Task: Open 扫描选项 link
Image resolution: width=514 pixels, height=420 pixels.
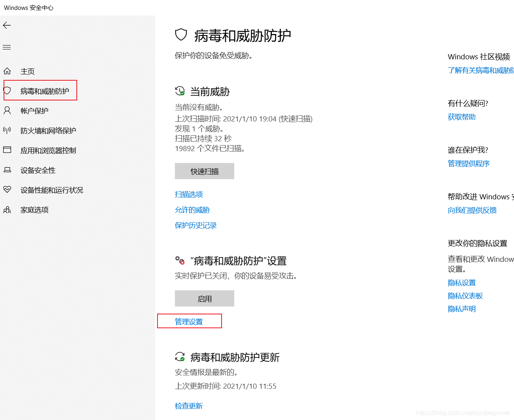Action: tap(189, 194)
